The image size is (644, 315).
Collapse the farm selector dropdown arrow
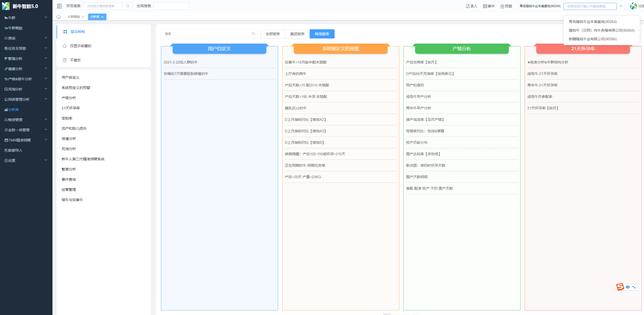(621, 6)
